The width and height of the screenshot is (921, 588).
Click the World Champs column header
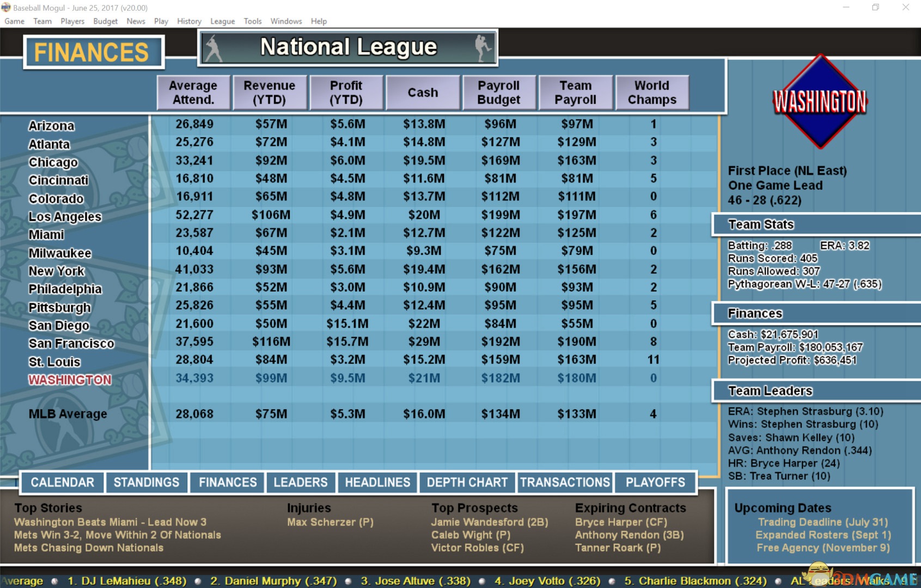652,93
